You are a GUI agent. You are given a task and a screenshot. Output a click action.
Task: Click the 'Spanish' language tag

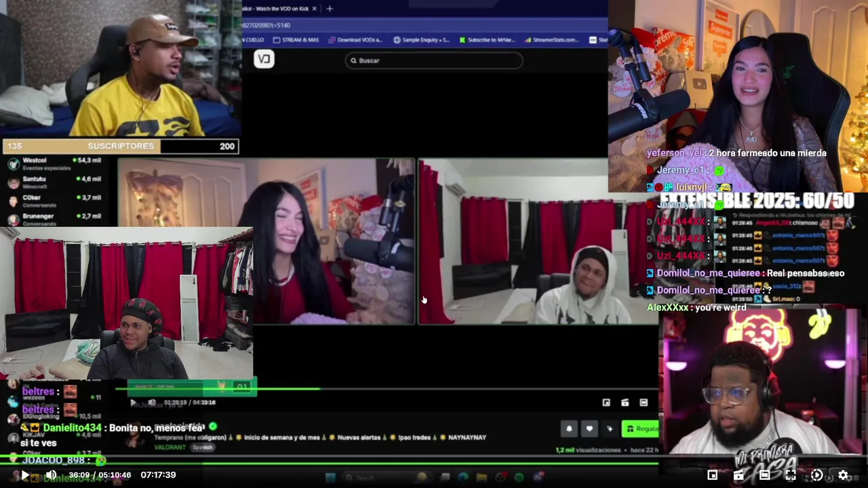pyautogui.click(x=202, y=447)
